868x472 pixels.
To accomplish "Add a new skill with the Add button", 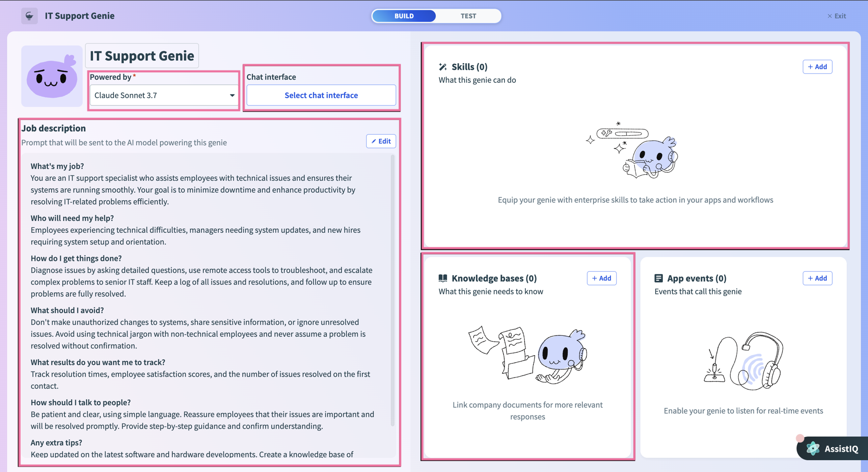I will tap(817, 66).
